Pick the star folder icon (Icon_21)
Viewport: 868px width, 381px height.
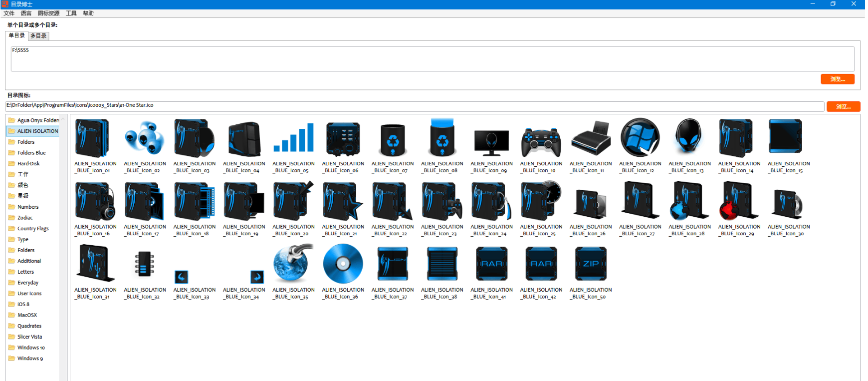343,201
